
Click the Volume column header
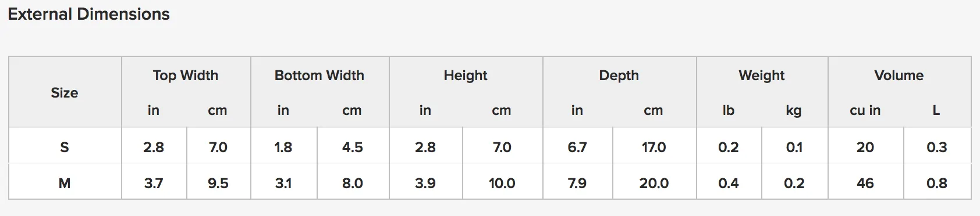pos(899,75)
